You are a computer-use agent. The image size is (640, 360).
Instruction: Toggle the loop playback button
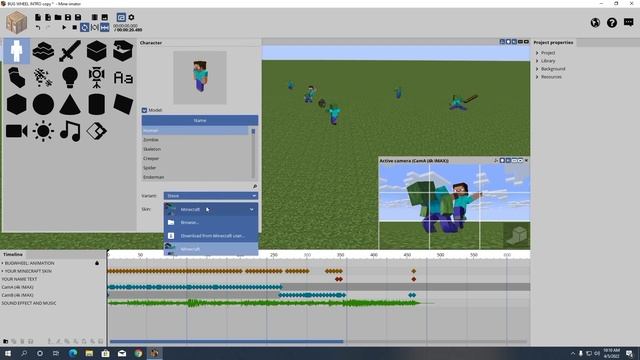[x=84, y=27]
